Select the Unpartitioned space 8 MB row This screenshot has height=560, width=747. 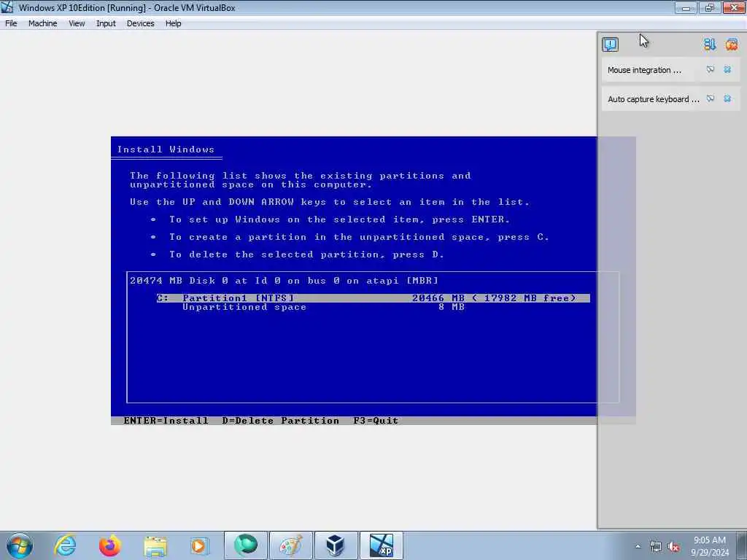point(323,307)
